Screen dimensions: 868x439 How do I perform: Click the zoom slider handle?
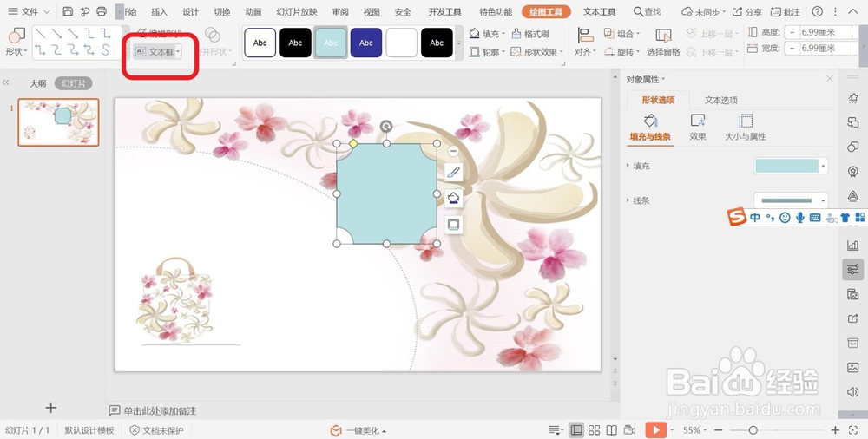753,430
